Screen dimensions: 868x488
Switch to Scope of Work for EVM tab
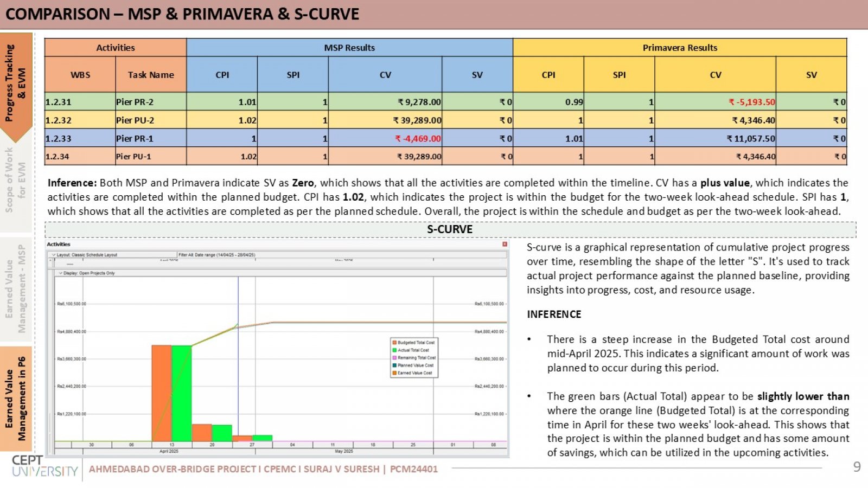click(15, 180)
